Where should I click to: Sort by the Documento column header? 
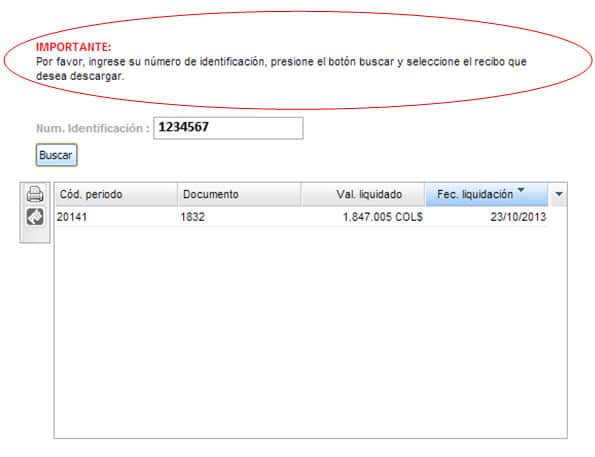pyautogui.click(x=239, y=194)
